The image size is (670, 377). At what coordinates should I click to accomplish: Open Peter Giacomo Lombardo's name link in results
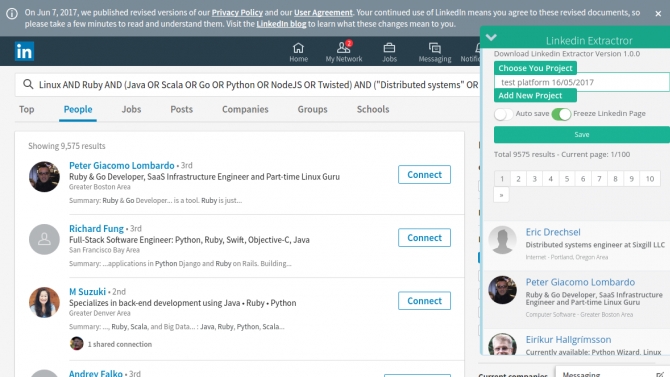tap(122, 165)
